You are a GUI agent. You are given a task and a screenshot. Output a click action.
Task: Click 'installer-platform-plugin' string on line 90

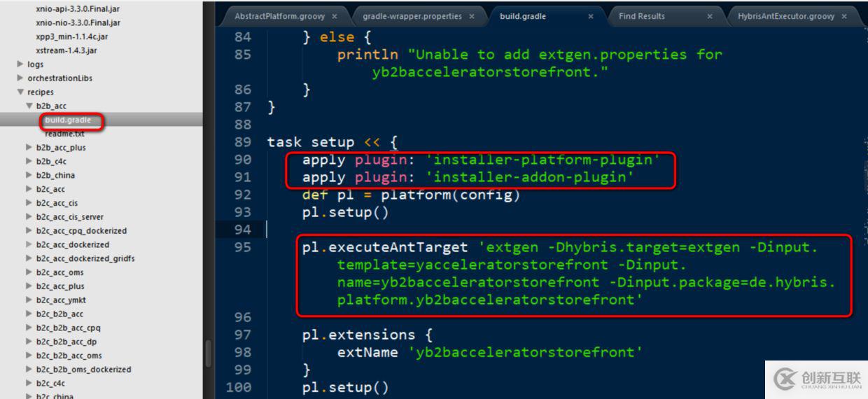click(x=542, y=160)
